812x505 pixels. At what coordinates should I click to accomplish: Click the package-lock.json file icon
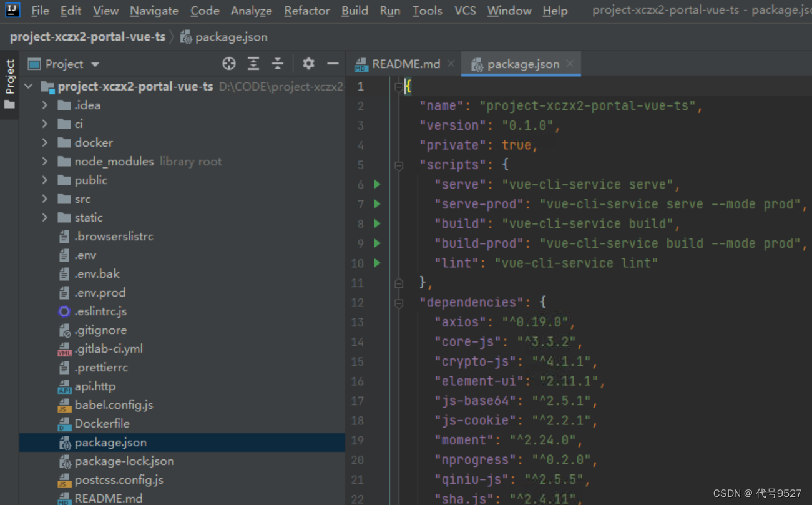click(x=64, y=461)
